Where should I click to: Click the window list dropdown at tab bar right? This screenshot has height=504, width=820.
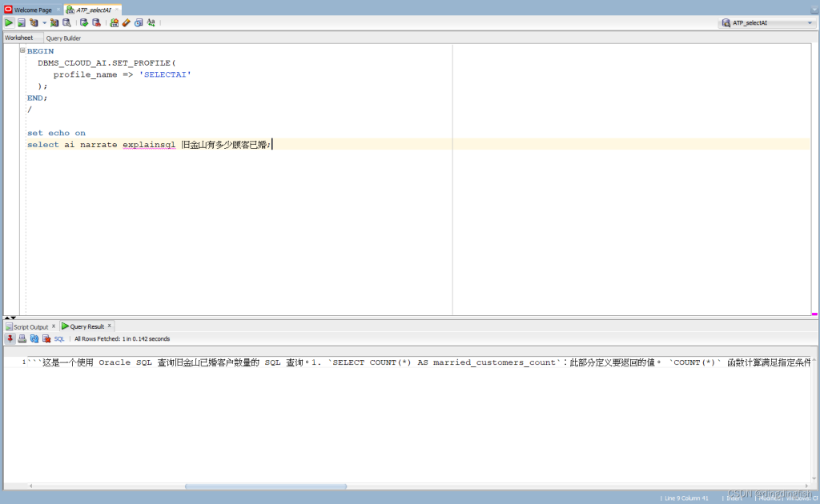point(814,10)
